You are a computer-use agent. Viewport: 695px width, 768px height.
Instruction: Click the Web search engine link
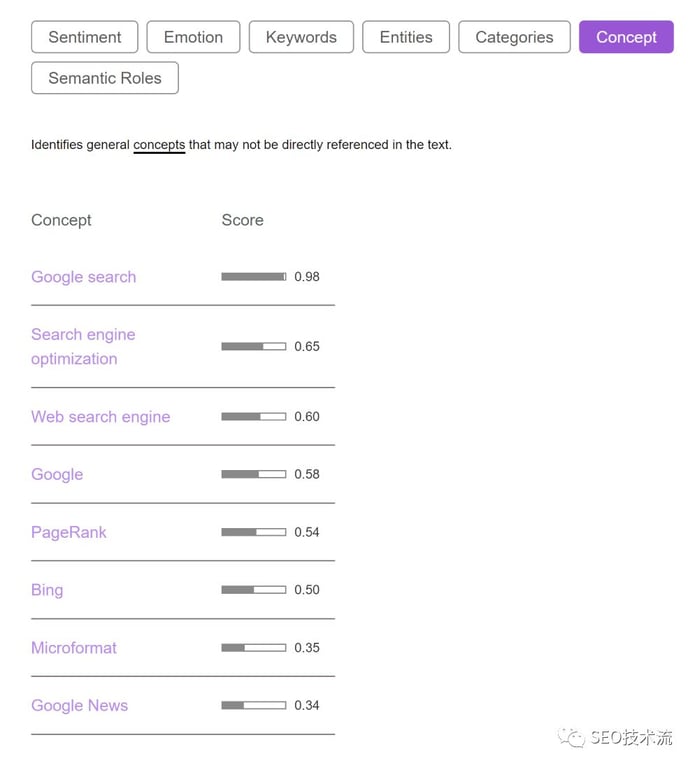click(x=100, y=417)
